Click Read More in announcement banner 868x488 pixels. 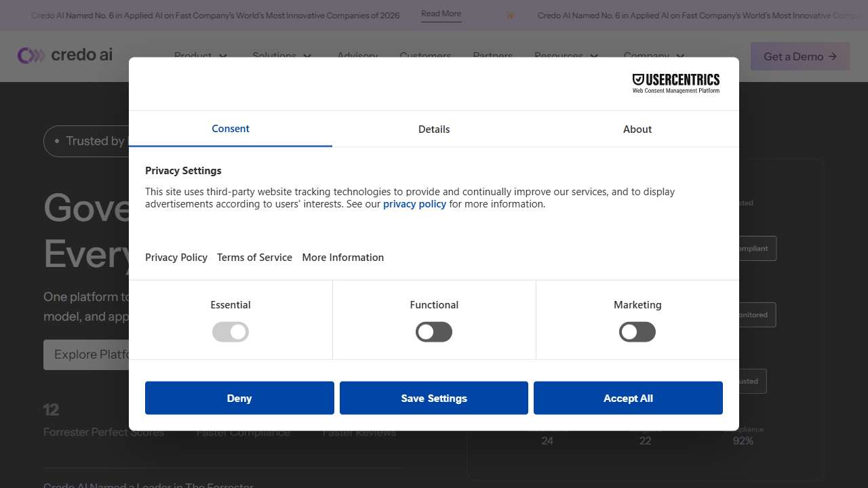441,14
